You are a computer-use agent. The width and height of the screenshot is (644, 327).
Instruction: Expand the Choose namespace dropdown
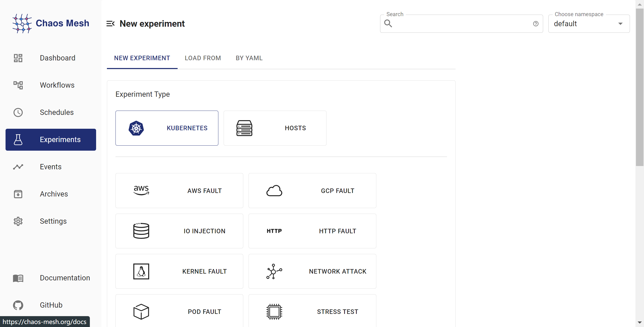(x=584, y=24)
